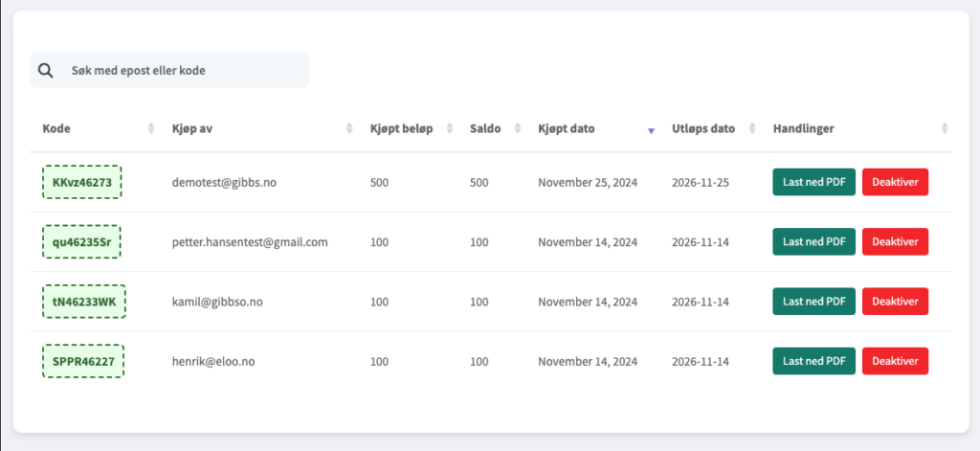Deactivate gift card tN46233WK

click(895, 302)
